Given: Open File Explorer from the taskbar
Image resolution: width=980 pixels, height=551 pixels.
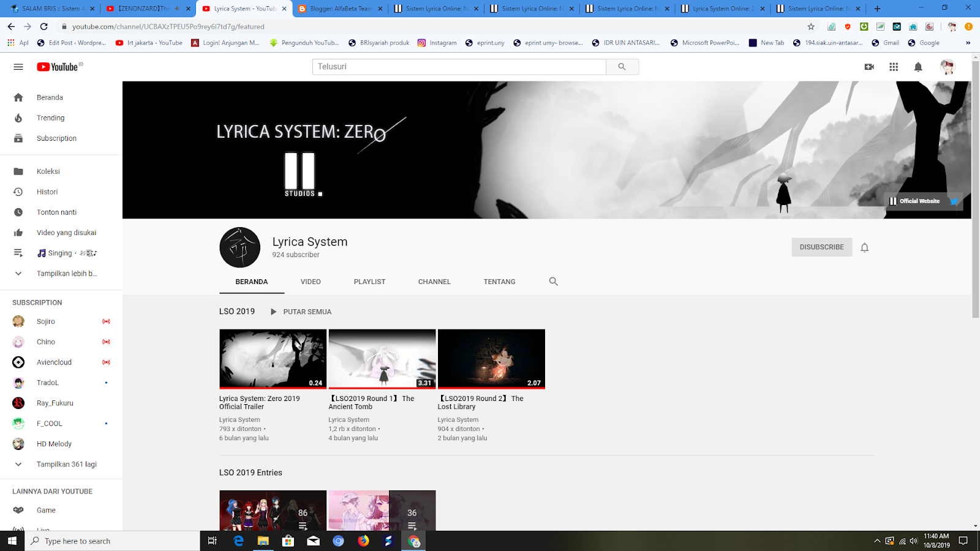Looking at the screenshot, I should (x=263, y=541).
